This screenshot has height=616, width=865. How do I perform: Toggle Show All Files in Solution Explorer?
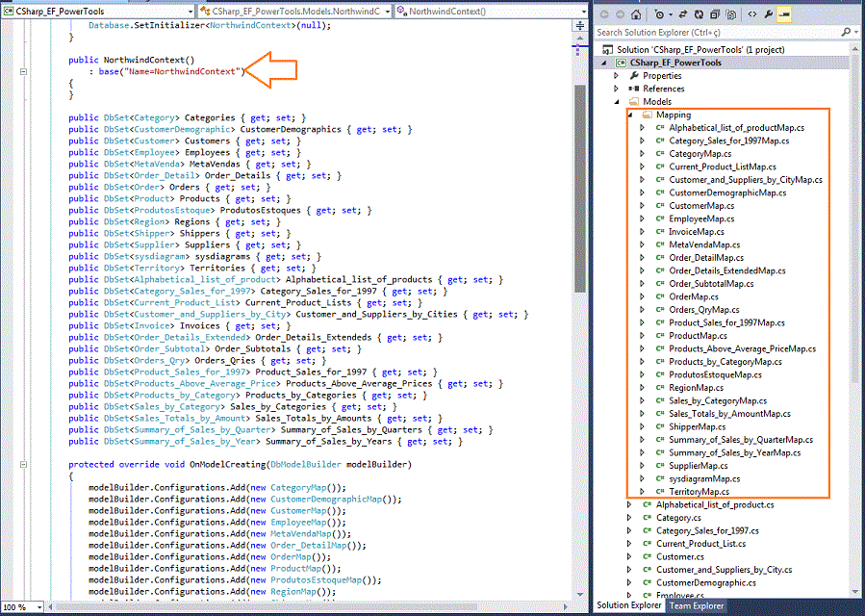731,14
